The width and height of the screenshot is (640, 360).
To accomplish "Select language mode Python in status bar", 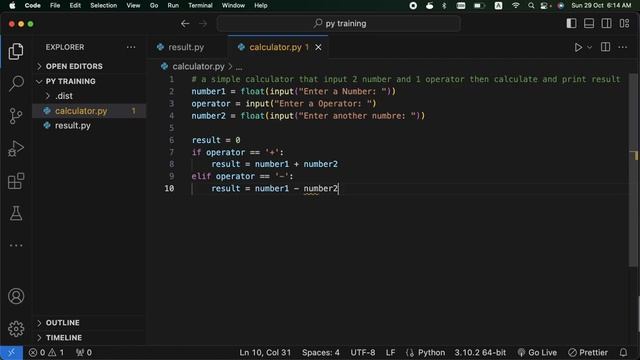I will [x=431, y=352].
